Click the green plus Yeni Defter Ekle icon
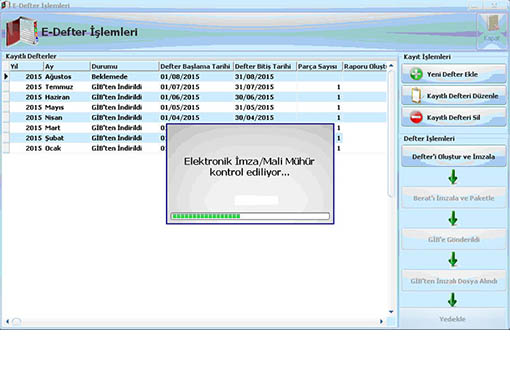 pyautogui.click(x=416, y=74)
